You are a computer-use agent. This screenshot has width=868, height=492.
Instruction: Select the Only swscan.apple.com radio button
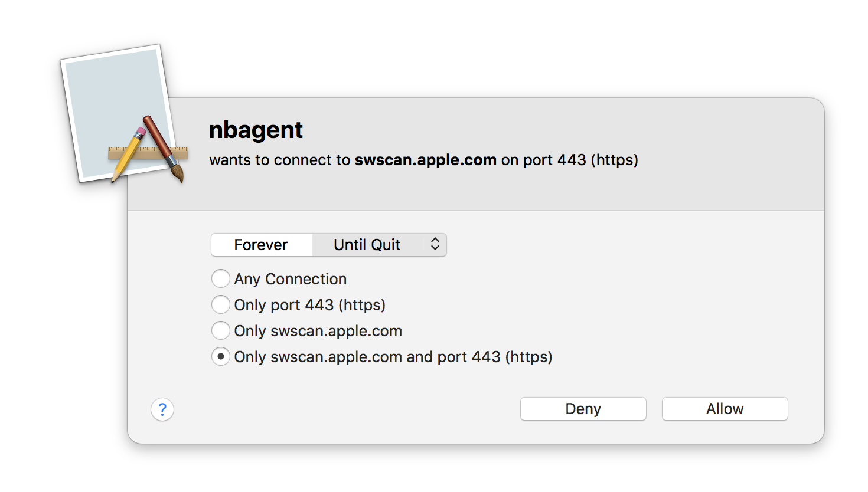pos(221,330)
